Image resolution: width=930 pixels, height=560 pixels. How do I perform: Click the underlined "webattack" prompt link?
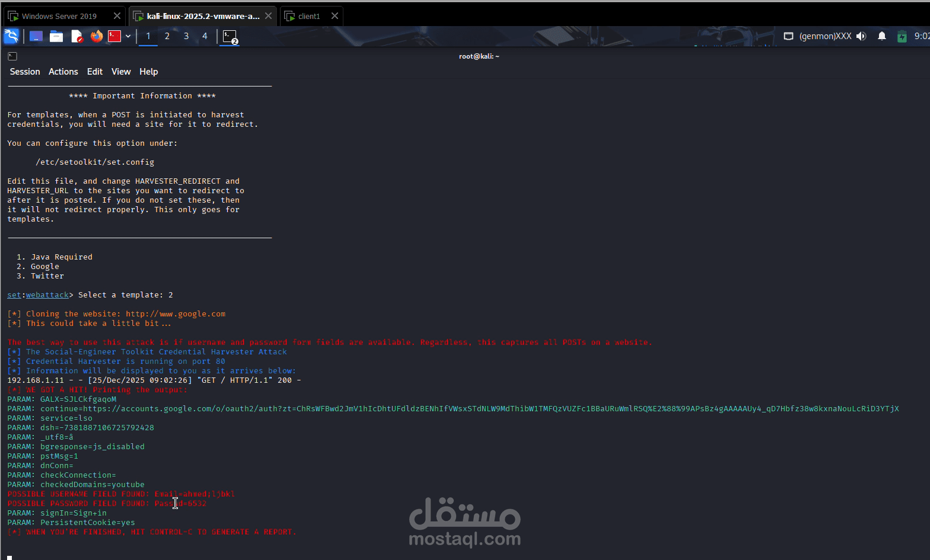47,295
